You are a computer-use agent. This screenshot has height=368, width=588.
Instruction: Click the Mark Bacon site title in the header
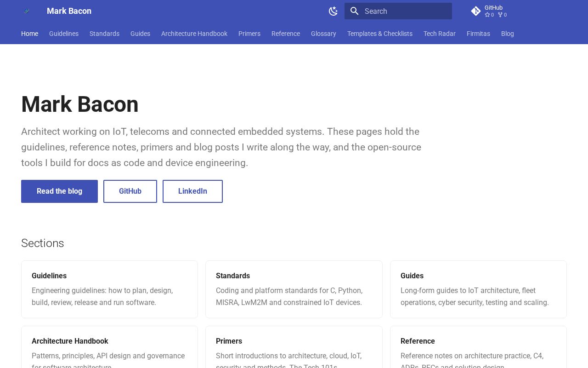pyautogui.click(x=69, y=11)
